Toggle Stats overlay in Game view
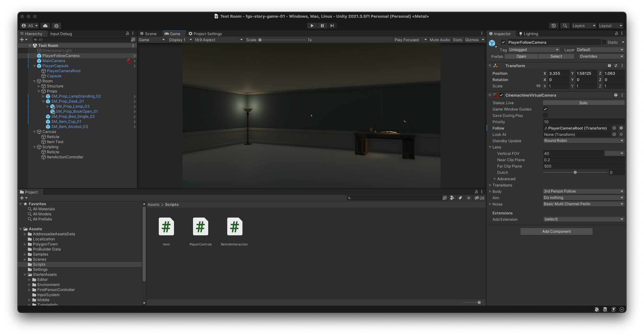 click(x=457, y=40)
